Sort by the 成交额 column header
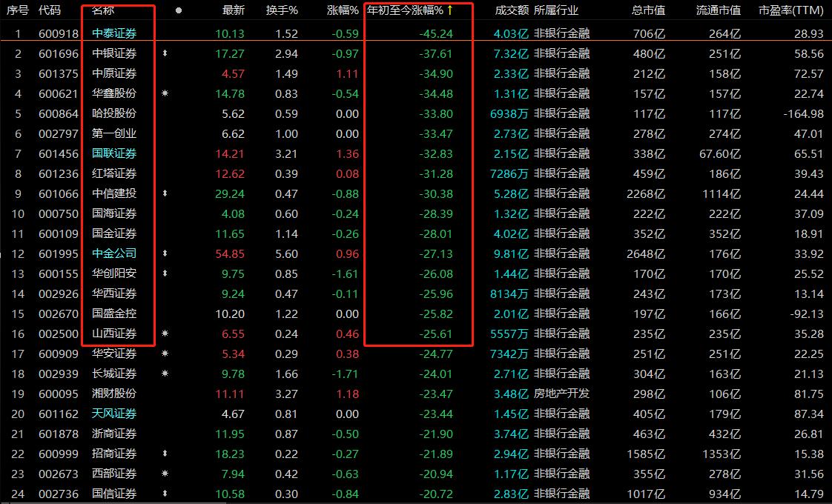 click(x=512, y=10)
